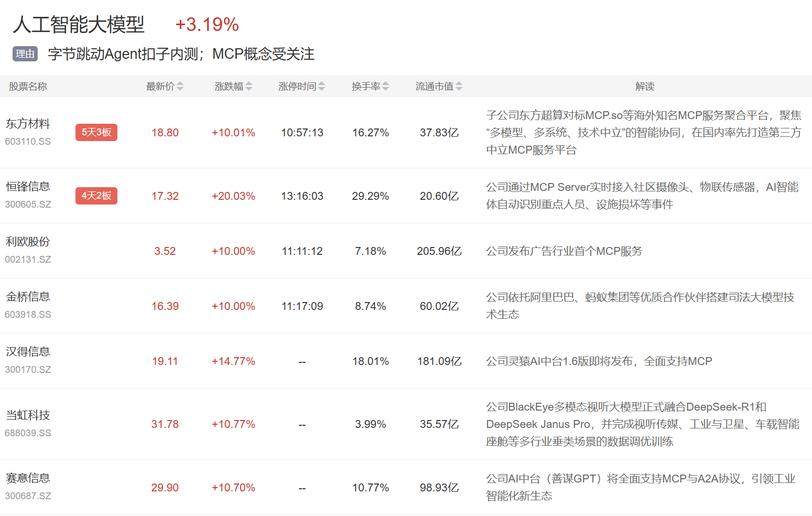Click the 4天2板 badge
Viewport: 812px width, 516px height.
pos(96,196)
